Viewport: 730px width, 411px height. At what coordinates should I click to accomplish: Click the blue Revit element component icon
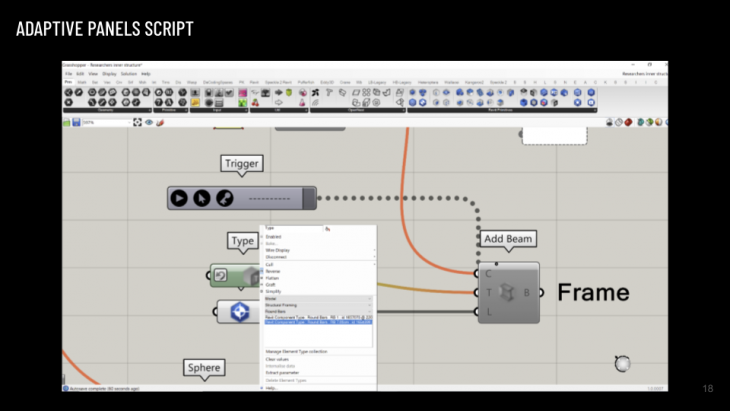(240, 312)
